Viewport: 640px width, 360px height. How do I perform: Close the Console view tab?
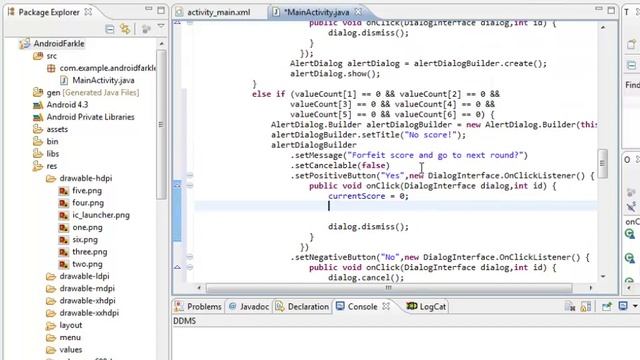coord(386,306)
